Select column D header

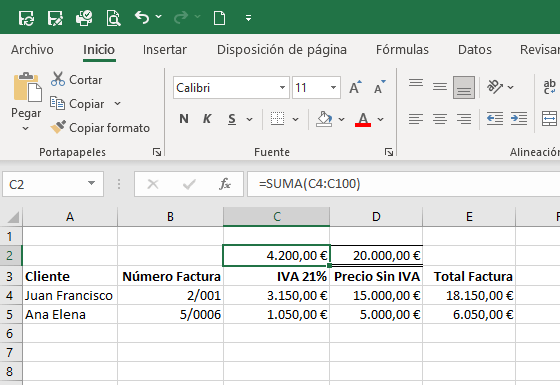[x=376, y=216]
